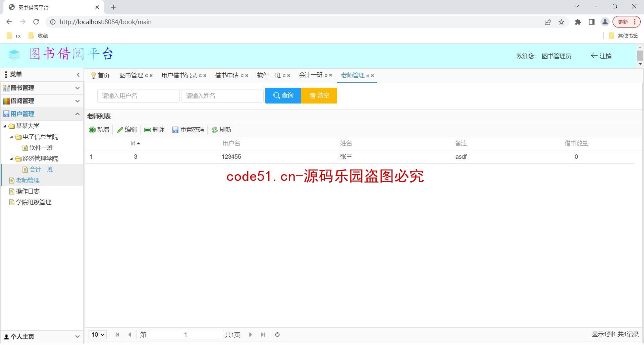Open the browser profile avatar icon
644x345 pixels.
point(605,22)
